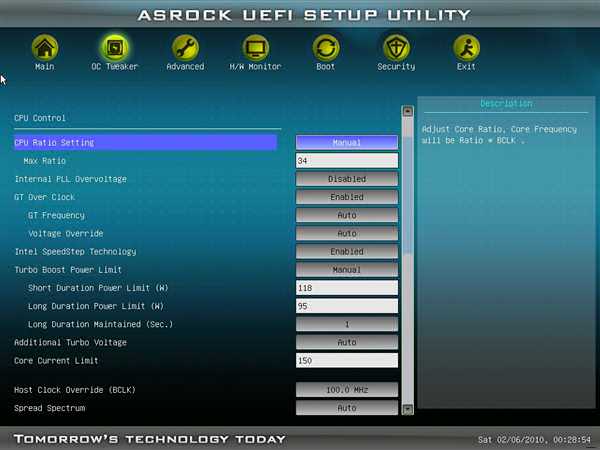This screenshot has height=450, width=600.
Task: Click the Exit running-man icon
Action: tap(466, 48)
